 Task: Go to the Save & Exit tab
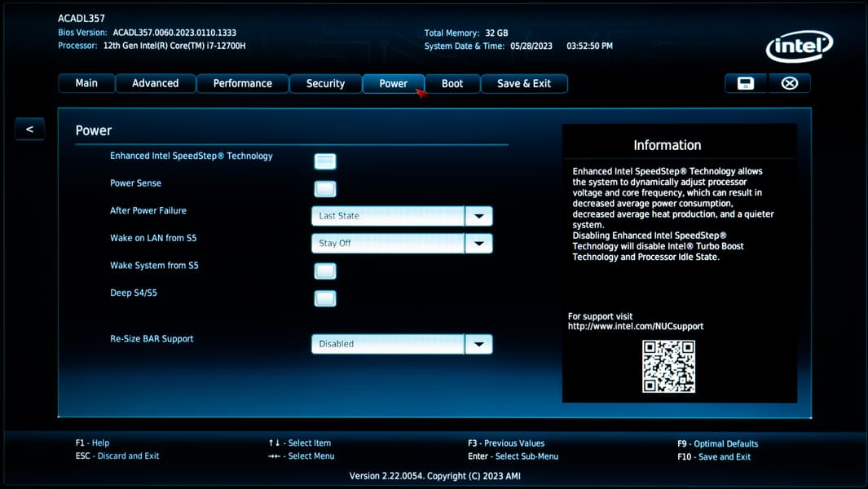524,83
